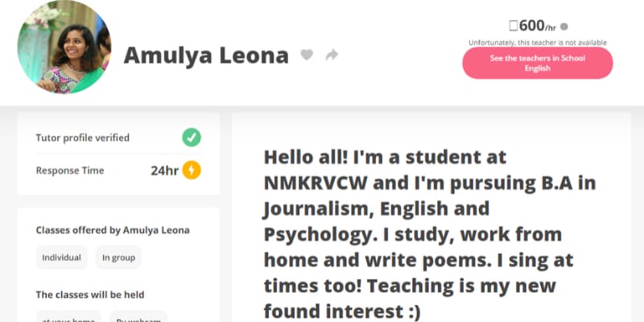Open Amulya Leona's round profile photo
The height and width of the screenshot is (322, 644).
pyautogui.click(x=64, y=47)
